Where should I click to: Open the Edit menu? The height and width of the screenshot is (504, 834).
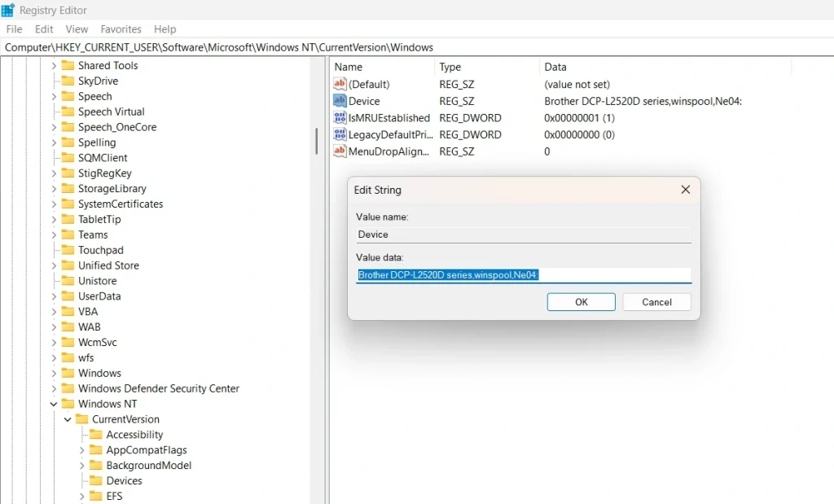point(44,29)
